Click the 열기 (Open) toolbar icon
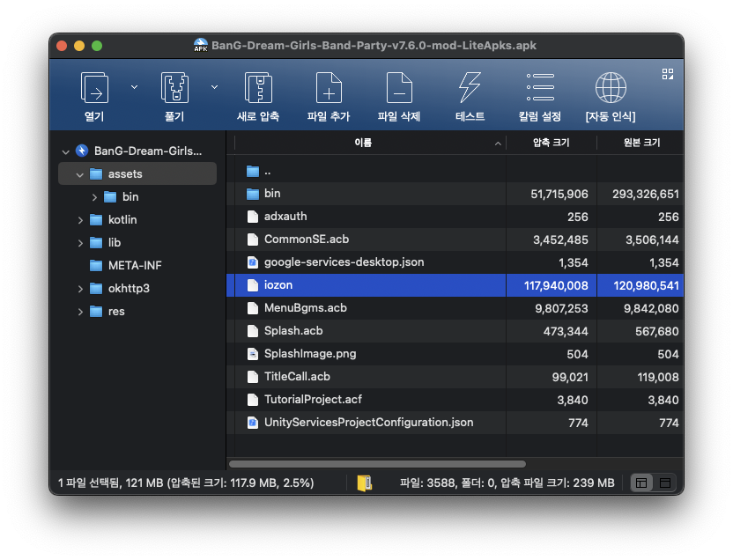 click(94, 88)
